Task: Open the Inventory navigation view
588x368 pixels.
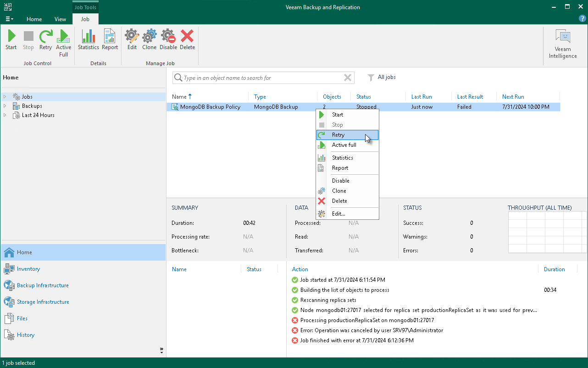Action: pyautogui.click(x=83, y=269)
